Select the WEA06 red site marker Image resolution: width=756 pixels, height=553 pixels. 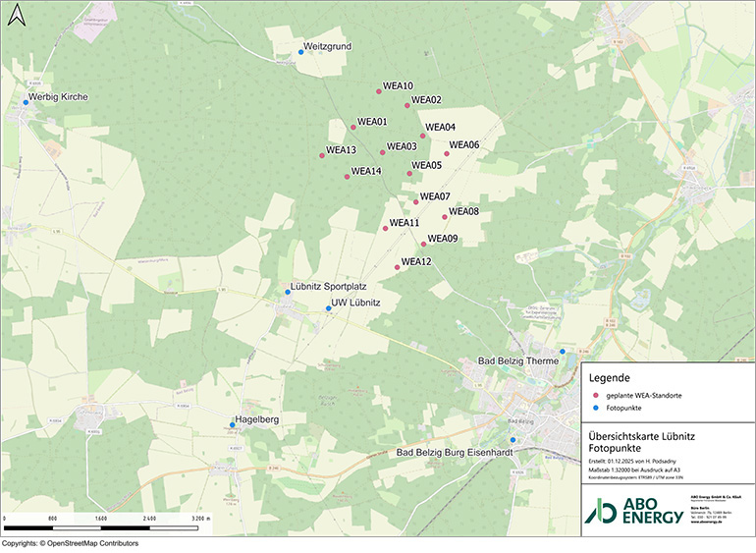(x=447, y=152)
